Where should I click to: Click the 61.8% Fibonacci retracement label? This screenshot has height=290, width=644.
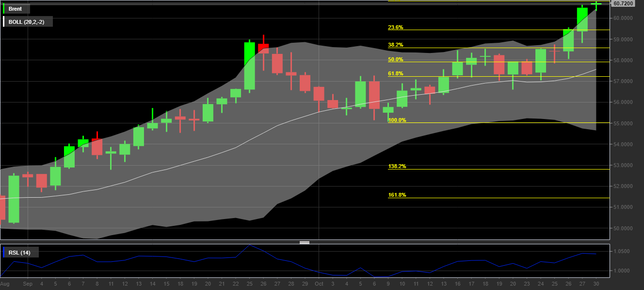[395, 74]
